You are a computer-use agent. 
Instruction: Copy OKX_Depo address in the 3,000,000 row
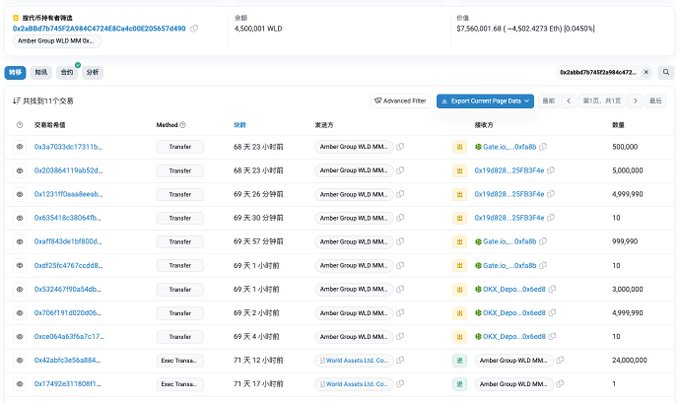pos(552,289)
